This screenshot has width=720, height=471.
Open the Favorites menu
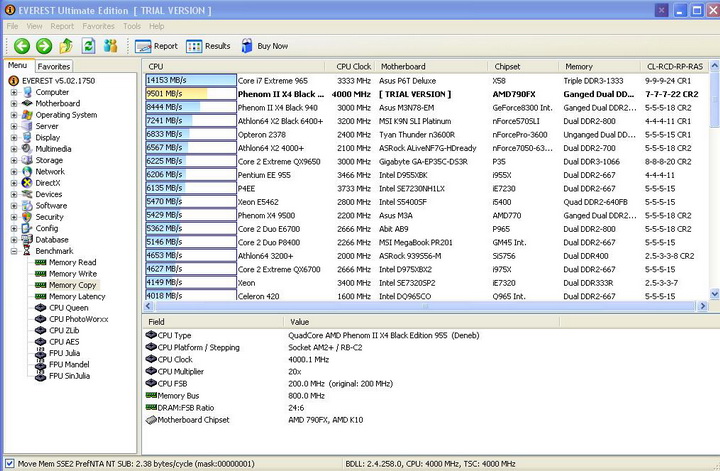pos(98,26)
